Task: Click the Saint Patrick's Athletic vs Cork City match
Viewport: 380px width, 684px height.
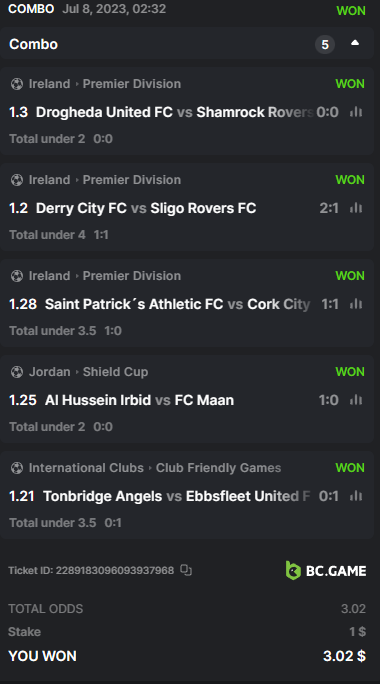Action: click(178, 304)
